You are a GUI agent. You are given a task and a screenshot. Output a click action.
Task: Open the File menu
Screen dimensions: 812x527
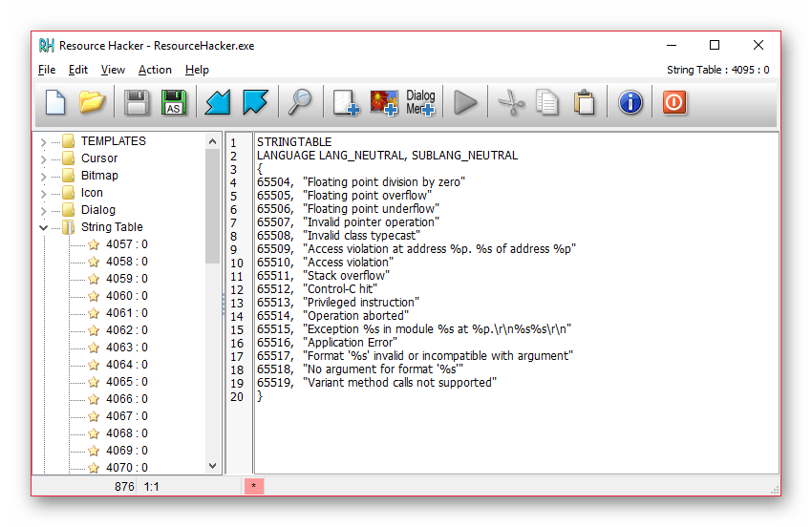[47, 70]
